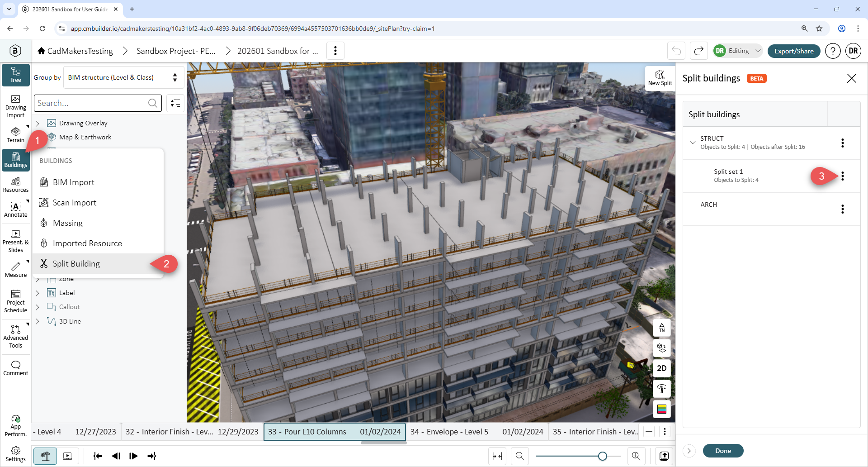Play the schedule animation
Viewport: 868px width, 467px height.
[133, 456]
